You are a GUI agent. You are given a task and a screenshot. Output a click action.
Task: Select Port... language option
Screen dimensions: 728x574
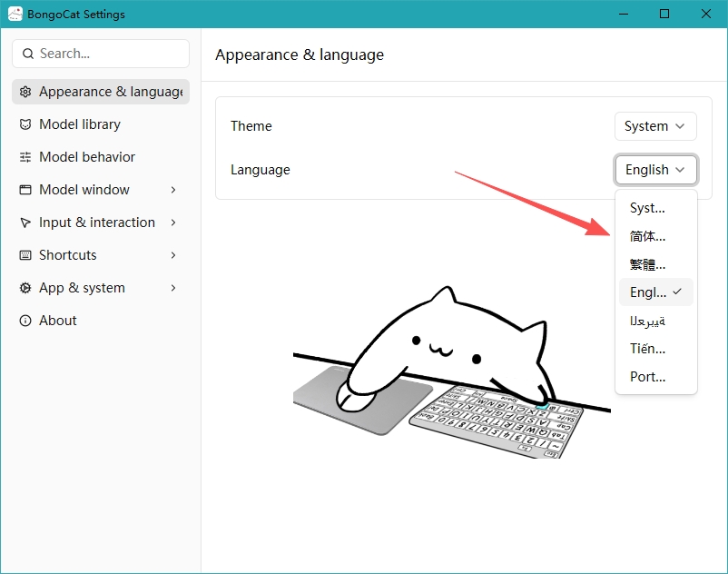tap(655, 377)
